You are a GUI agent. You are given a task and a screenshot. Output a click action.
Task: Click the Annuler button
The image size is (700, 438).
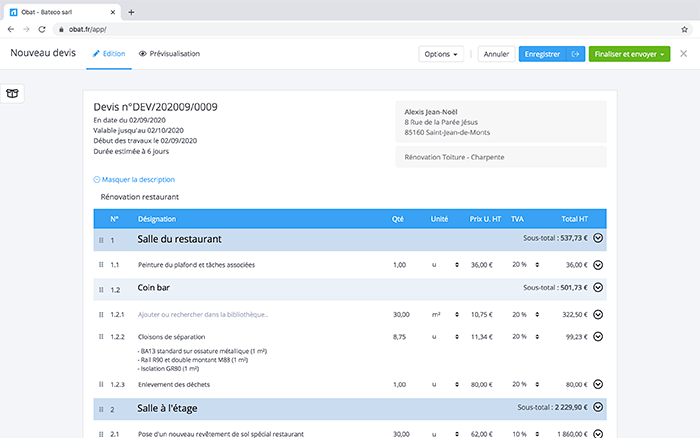click(496, 54)
